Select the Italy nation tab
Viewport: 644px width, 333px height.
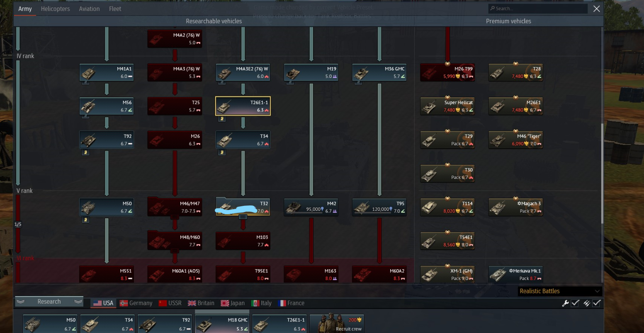pos(261,303)
